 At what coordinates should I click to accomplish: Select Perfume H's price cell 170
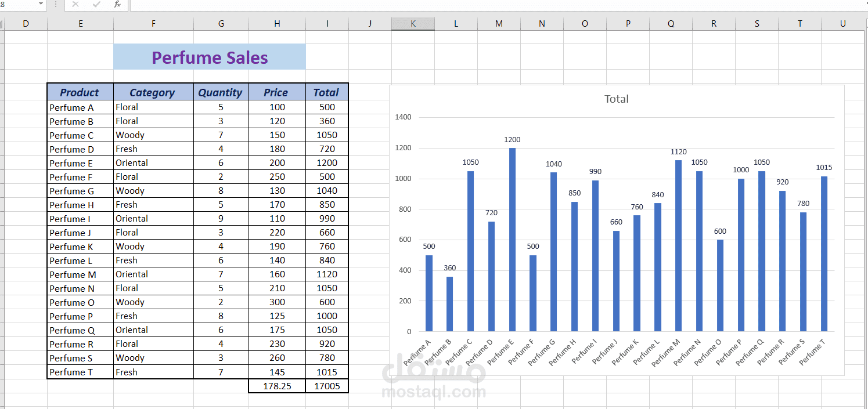pos(277,205)
